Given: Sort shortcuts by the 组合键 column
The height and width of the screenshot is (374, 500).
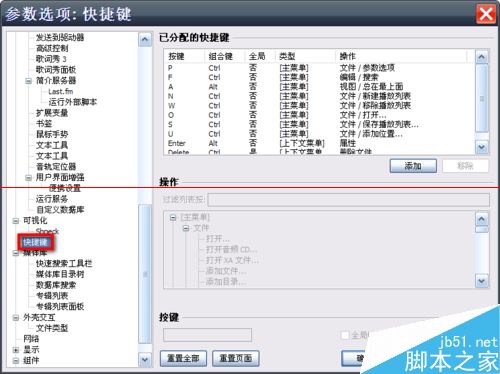Looking at the screenshot, I should click(224, 56).
